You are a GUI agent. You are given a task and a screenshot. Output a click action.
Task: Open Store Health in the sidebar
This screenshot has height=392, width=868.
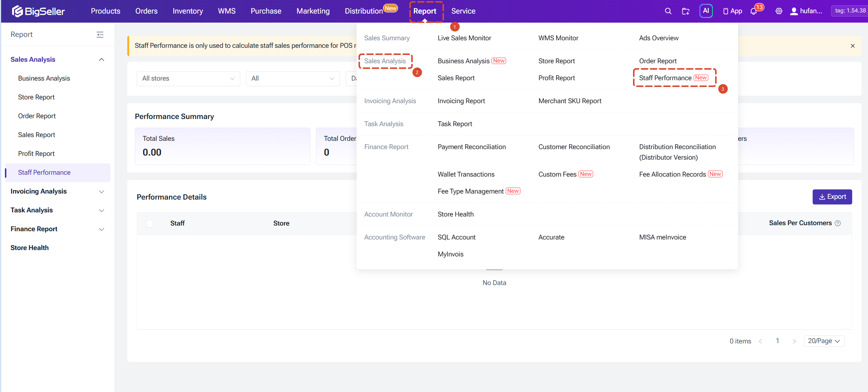click(30, 248)
